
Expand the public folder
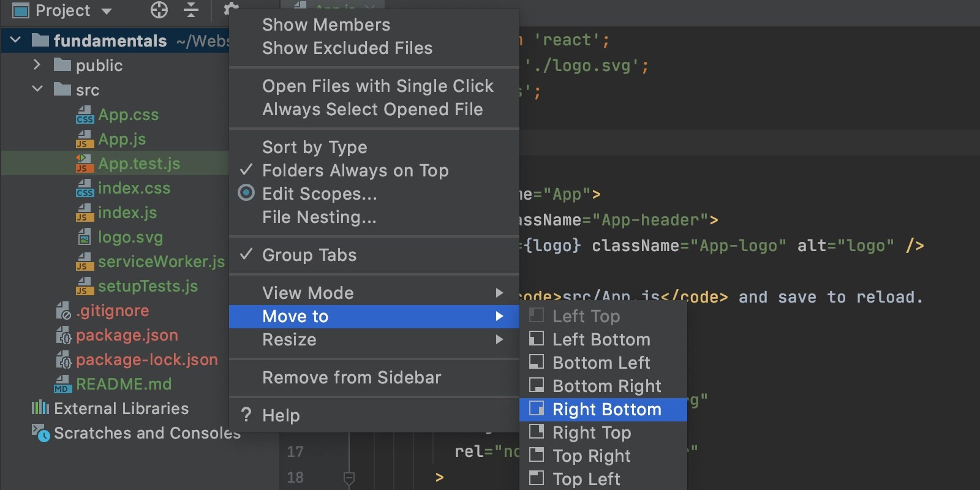pyautogui.click(x=36, y=65)
